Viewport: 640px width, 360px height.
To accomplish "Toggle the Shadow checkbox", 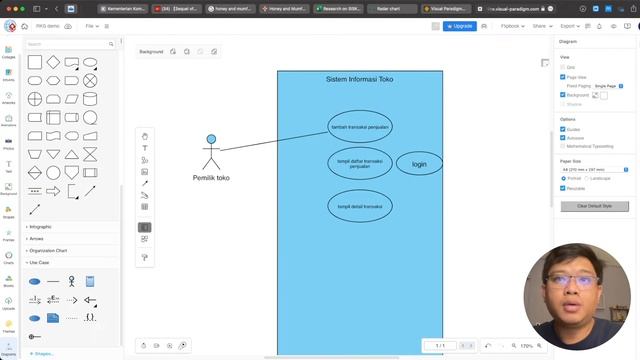I will coord(562,104).
